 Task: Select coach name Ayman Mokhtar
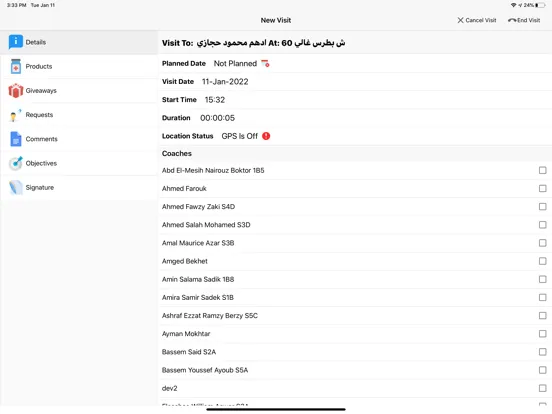[186, 334]
